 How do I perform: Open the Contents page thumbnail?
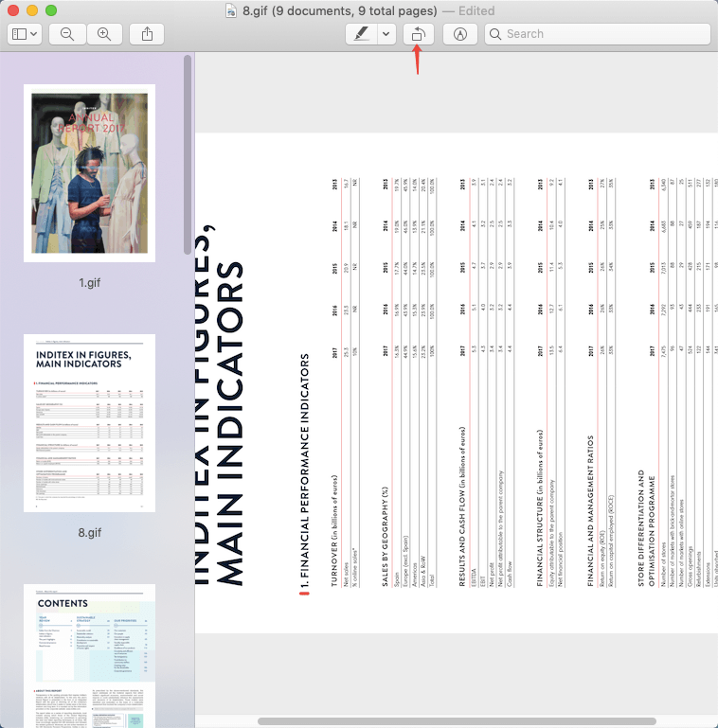tap(89, 655)
